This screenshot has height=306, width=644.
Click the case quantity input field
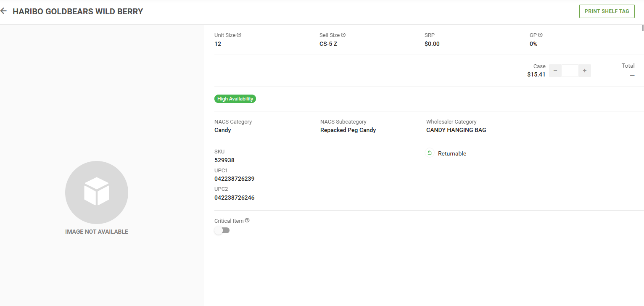(570, 71)
